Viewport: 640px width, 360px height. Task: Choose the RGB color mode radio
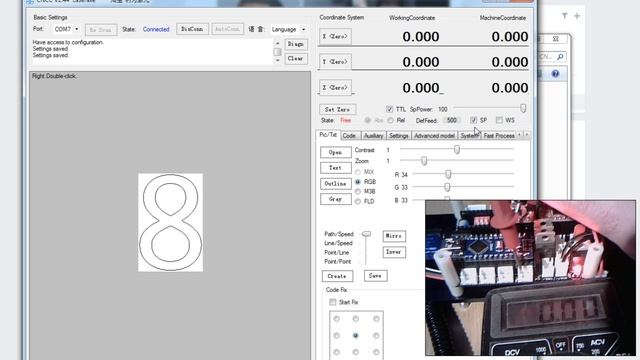point(358,182)
